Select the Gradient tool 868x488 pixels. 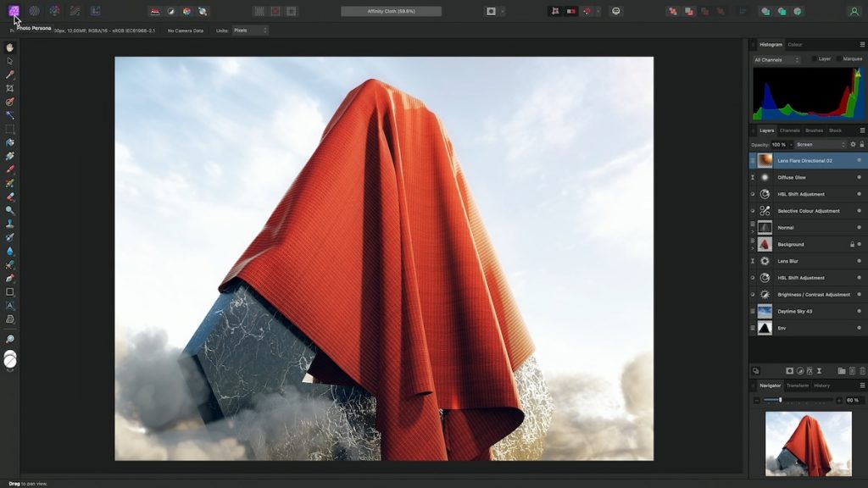point(10,156)
